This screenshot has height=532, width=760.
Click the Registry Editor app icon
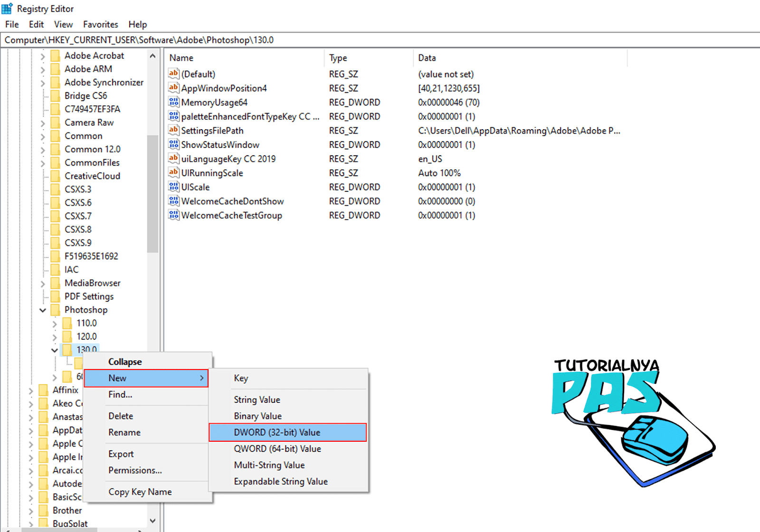coord(7,9)
